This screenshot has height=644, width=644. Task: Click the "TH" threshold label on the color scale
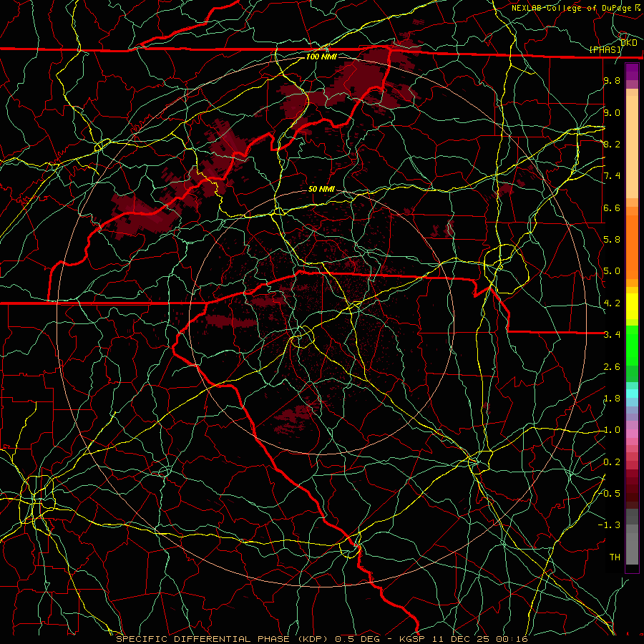[x=615, y=557]
